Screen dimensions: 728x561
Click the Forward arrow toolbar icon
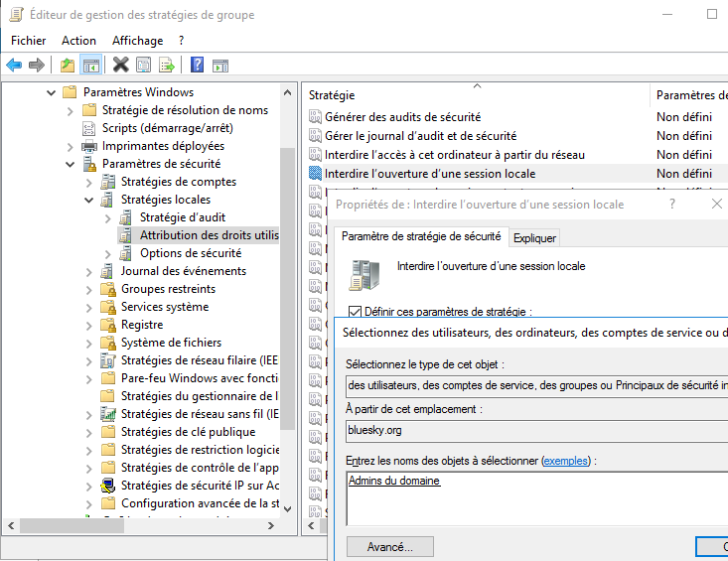[37, 65]
